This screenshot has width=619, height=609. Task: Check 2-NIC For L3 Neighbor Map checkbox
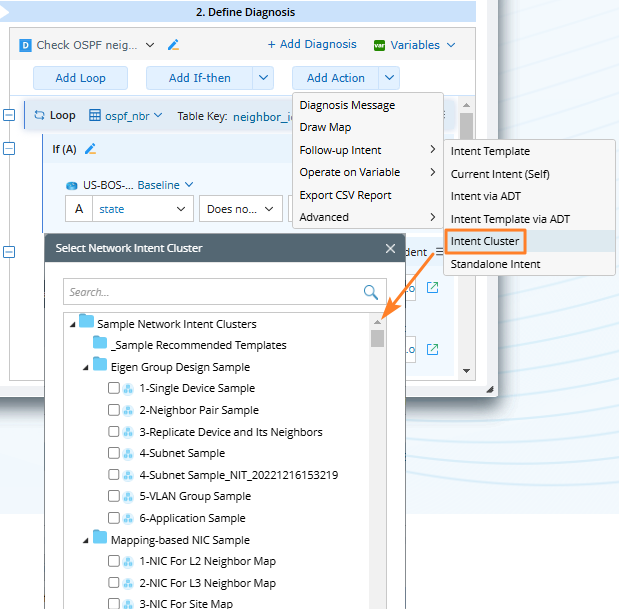114,583
